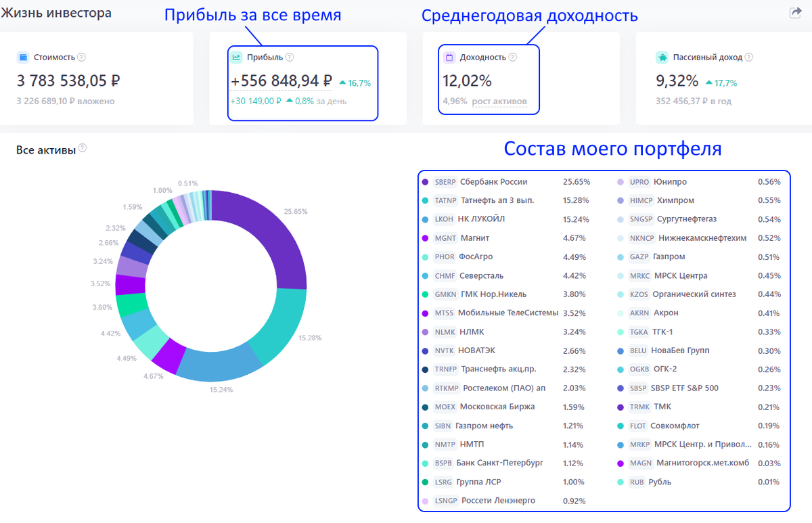
Task: Click Совкомфлот in the legend
Action: 675,426
